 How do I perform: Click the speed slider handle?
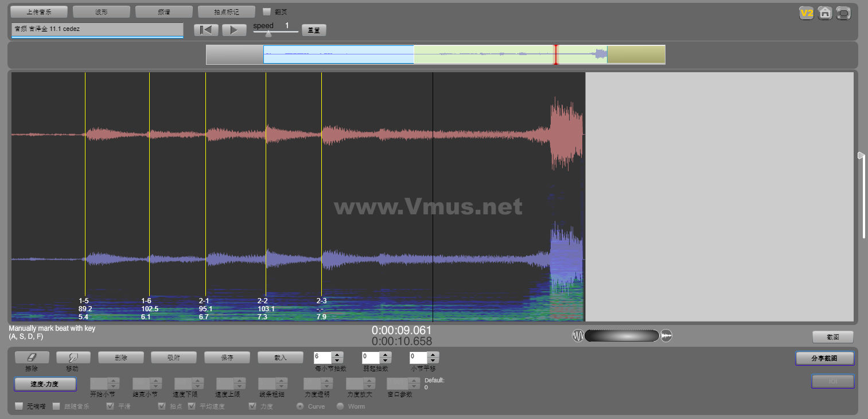268,33
